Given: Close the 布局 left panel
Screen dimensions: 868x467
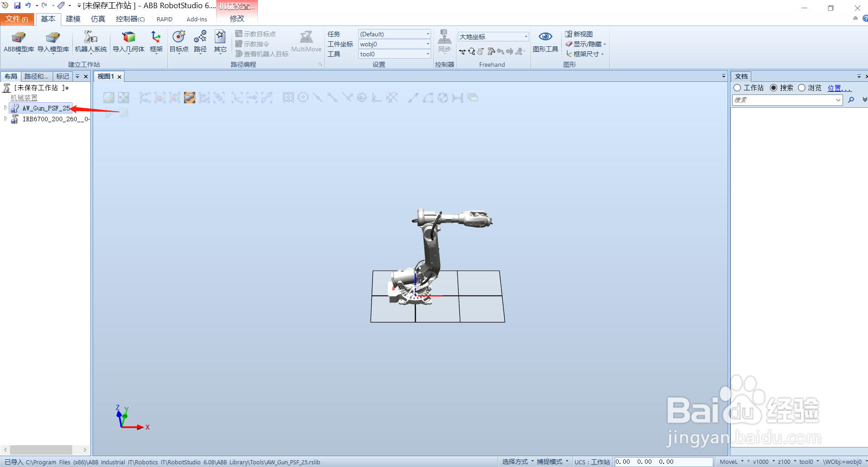Looking at the screenshot, I should pos(86,76).
